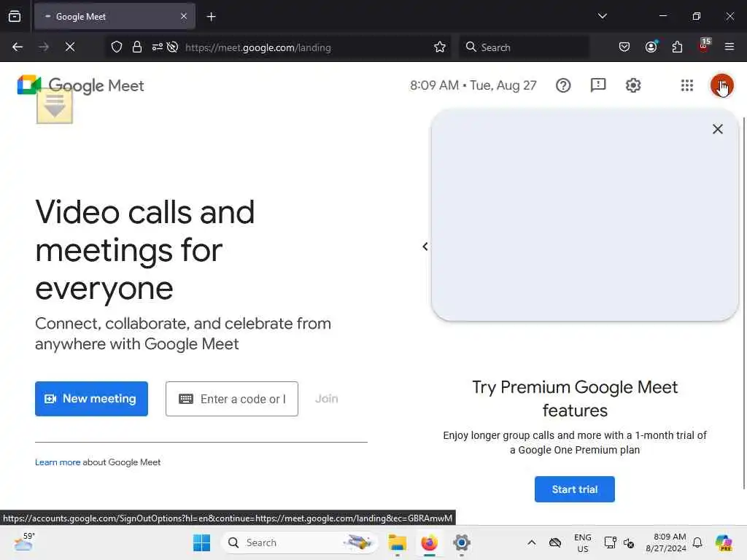Open the Firefox account icon
The height and width of the screenshot is (560, 747).
651,47
